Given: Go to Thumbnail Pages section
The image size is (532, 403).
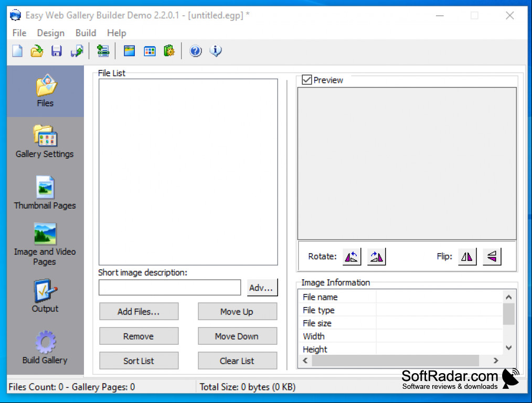Looking at the screenshot, I should [45, 192].
